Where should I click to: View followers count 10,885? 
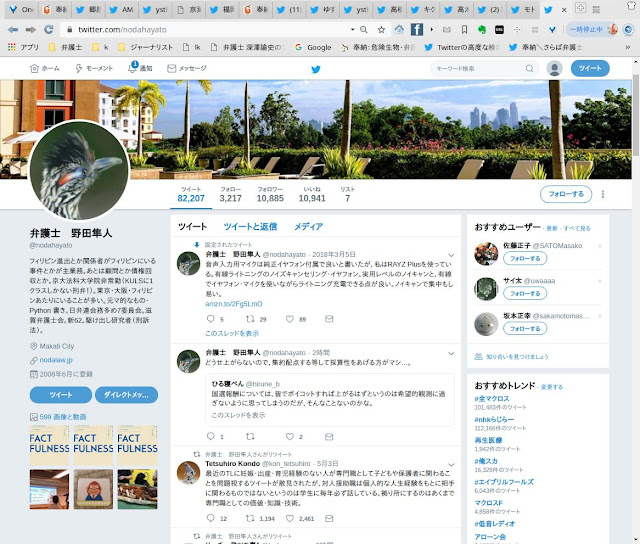(x=270, y=195)
